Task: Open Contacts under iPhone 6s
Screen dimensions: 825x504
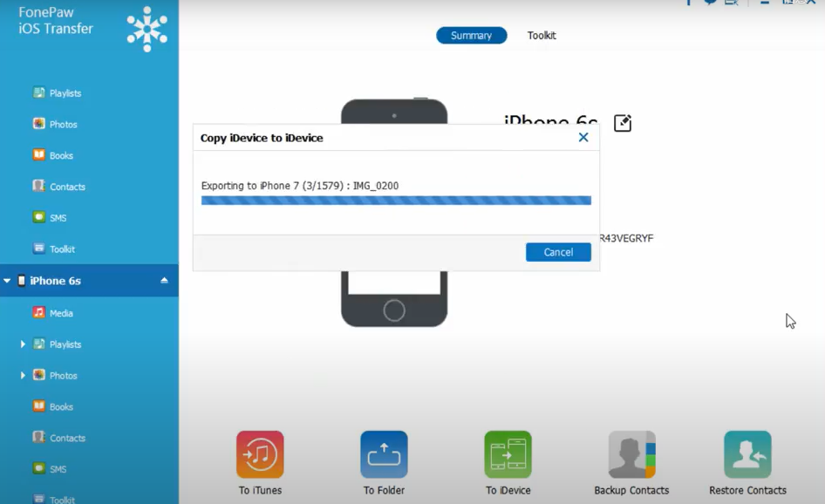Action: [59, 438]
